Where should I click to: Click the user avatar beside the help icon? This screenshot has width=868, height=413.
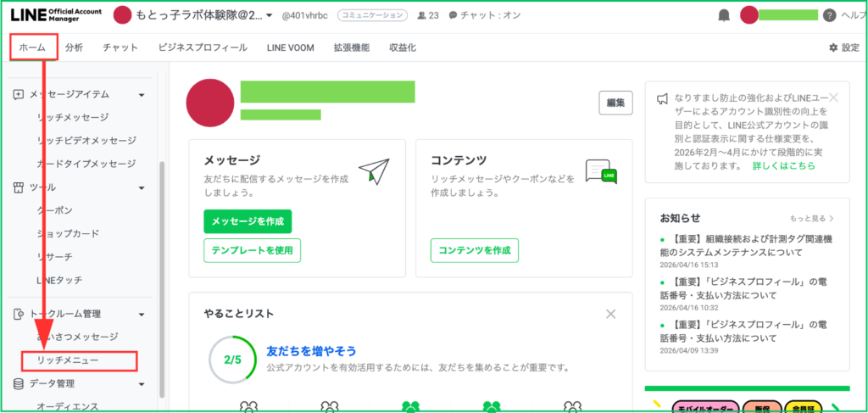(749, 15)
